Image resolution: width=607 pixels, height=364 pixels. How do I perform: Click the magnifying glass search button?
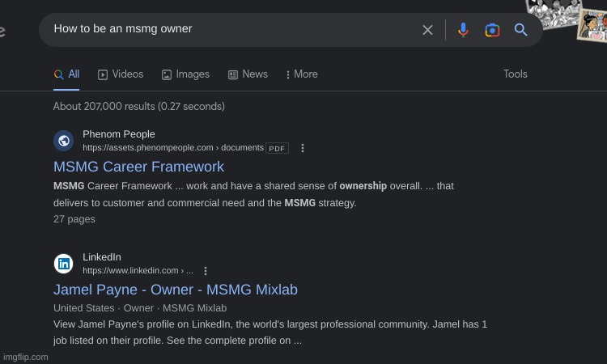(x=521, y=30)
